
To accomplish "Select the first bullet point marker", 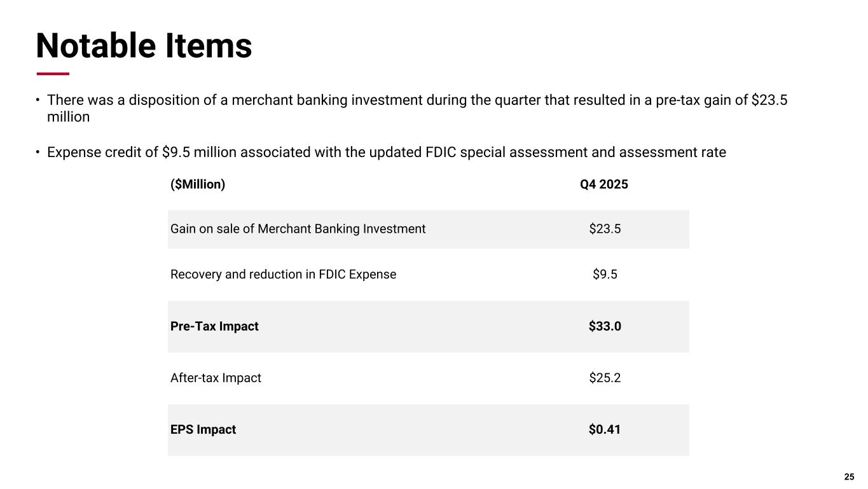I will point(38,100).
